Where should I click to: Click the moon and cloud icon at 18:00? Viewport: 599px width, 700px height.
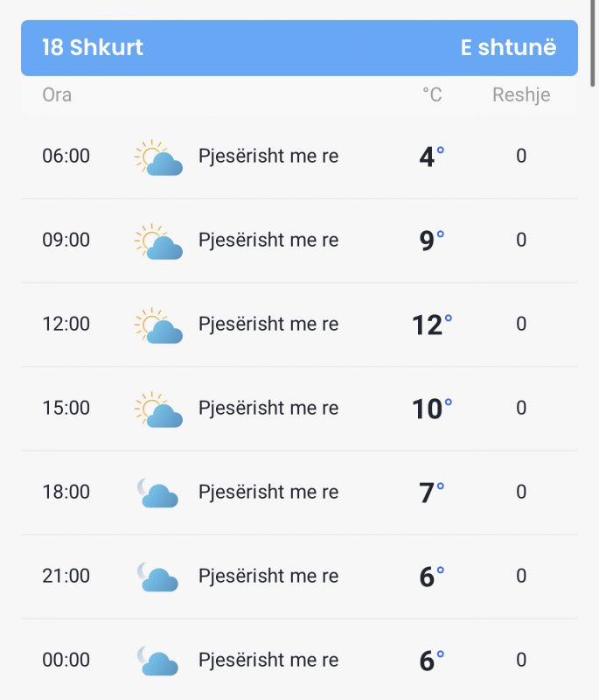click(x=158, y=493)
